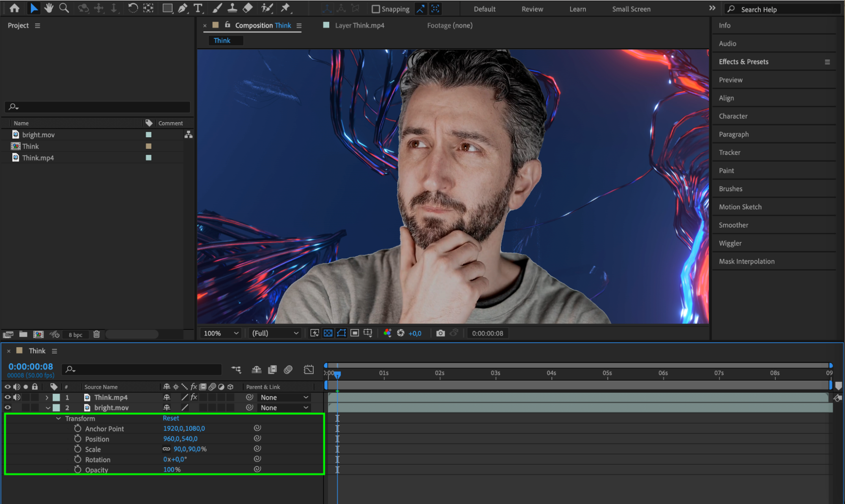
Task: Expand the Think.mp4 layer properties
Action: tap(47, 398)
